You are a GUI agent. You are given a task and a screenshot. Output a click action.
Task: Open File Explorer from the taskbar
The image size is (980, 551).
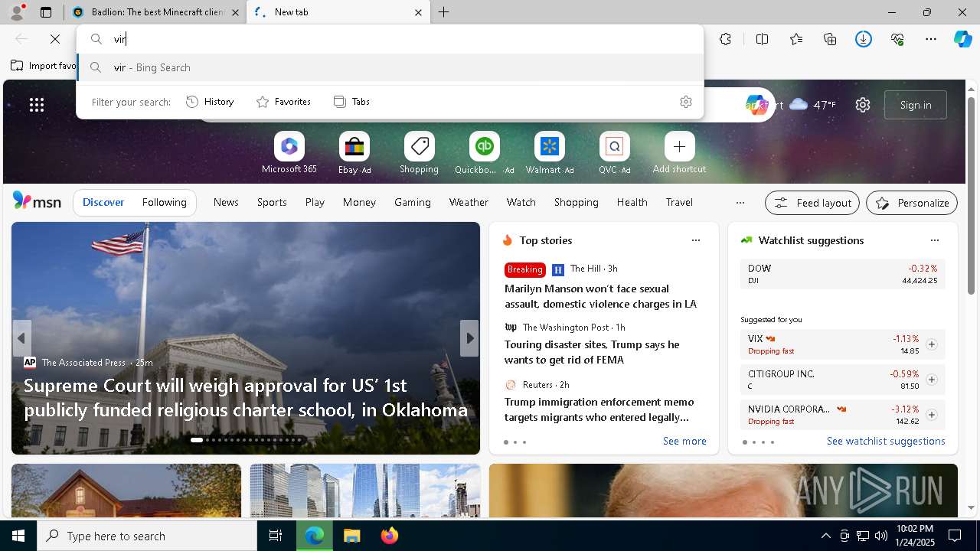tap(351, 536)
